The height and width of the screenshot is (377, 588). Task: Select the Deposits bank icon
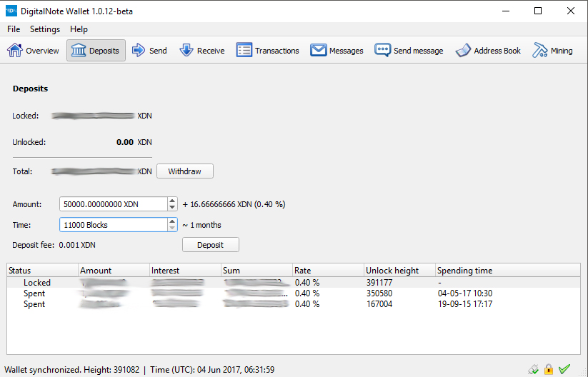79,50
